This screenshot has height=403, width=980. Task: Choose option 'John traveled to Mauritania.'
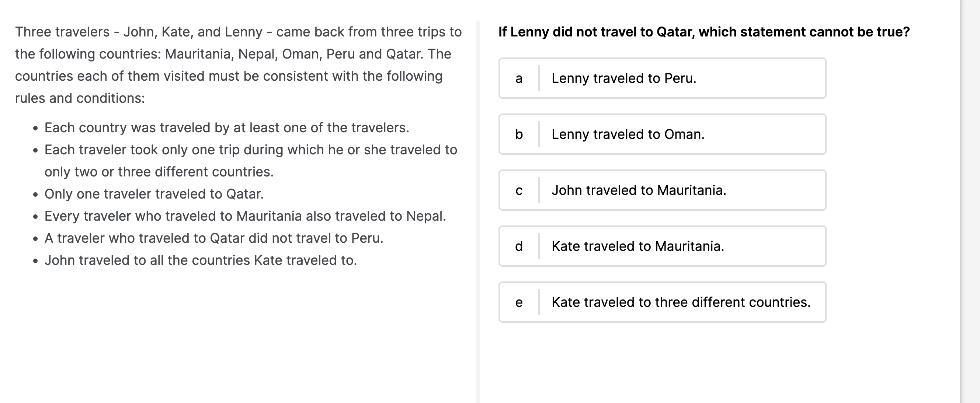click(662, 190)
